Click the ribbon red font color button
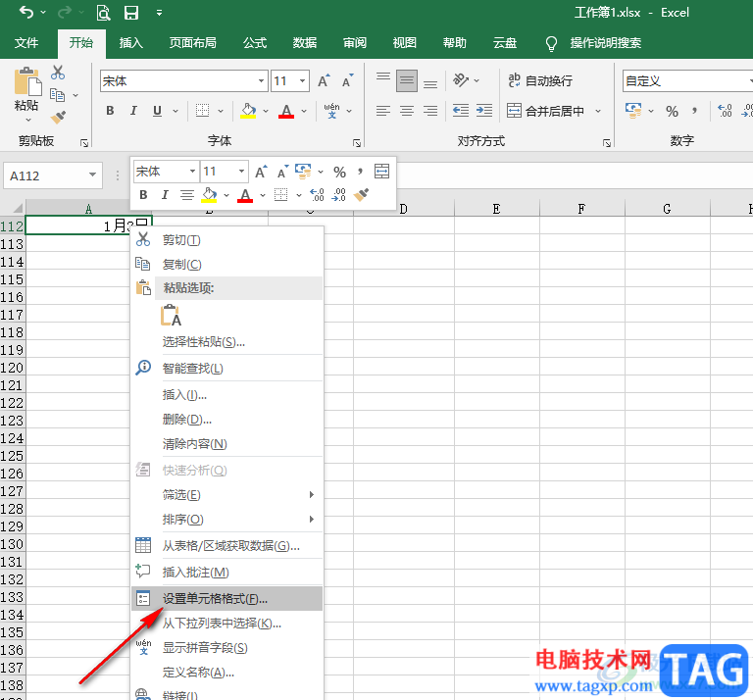Viewport: 753px width, 700px height. [x=286, y=111]
